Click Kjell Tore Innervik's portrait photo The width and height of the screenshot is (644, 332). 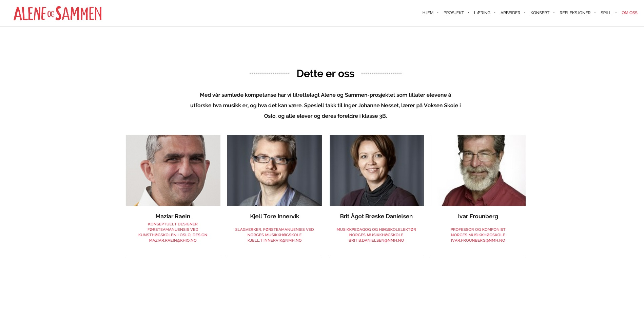point(275,170)
